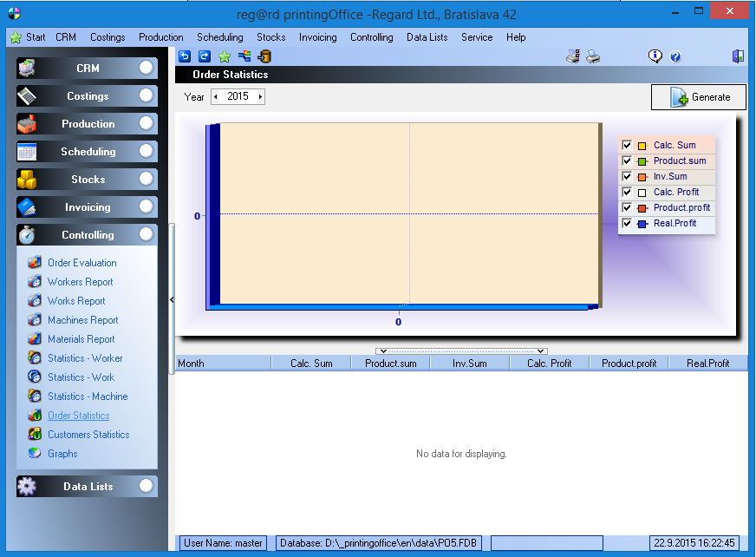Disable the Real.Profit legend checkbox
Image resolution: width=756 pixels, height=557 pixels.
point(627,224)
